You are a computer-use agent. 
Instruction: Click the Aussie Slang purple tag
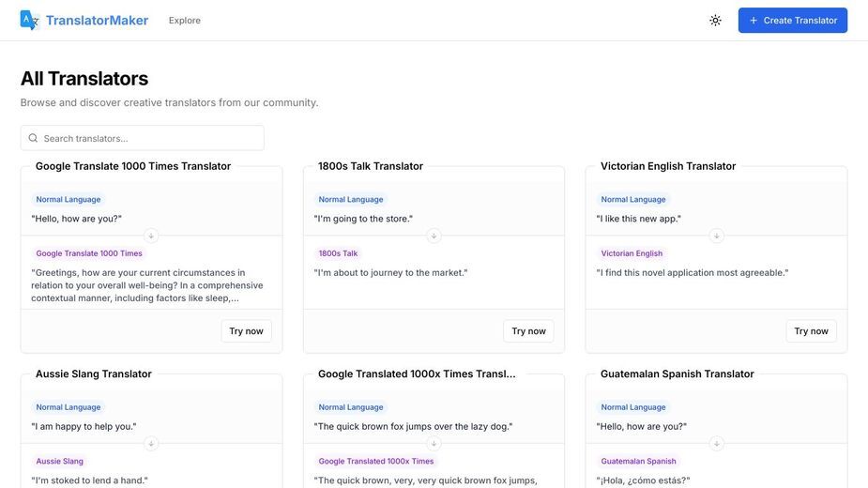(x=60, y=461)
